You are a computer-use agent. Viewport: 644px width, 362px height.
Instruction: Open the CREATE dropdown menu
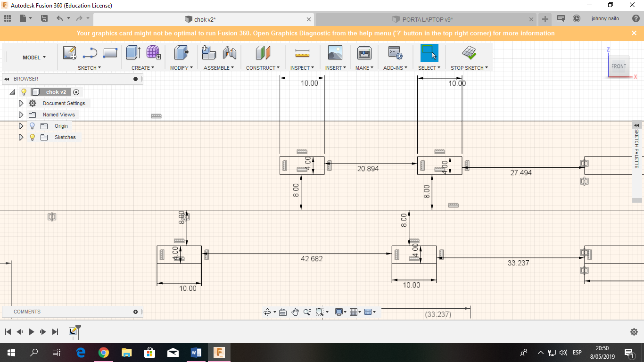pyautogui.click(x=143, y=68)
